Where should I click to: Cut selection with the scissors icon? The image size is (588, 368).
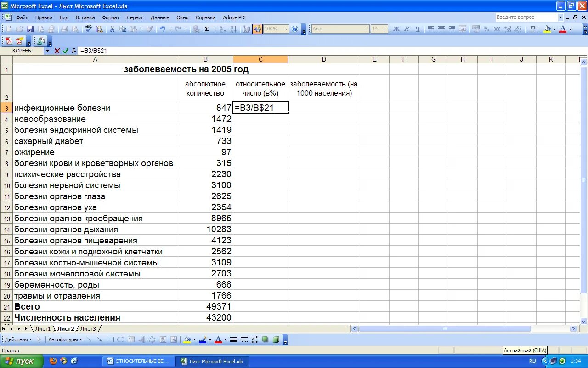[112, 29]
